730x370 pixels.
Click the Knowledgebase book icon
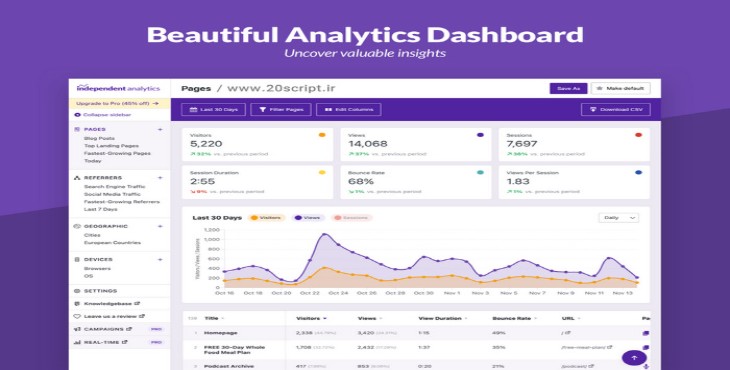click(77, 303)
